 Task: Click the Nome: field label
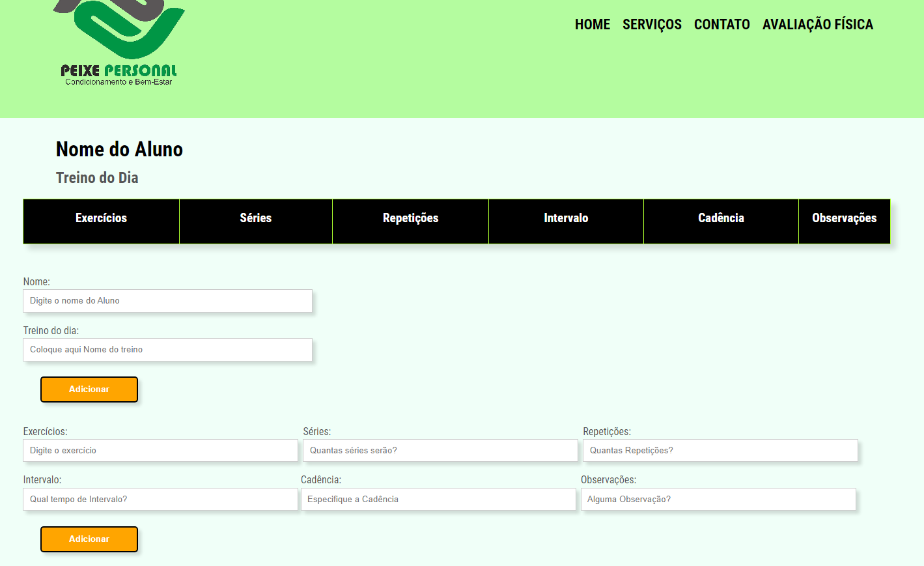click(36, 282)
